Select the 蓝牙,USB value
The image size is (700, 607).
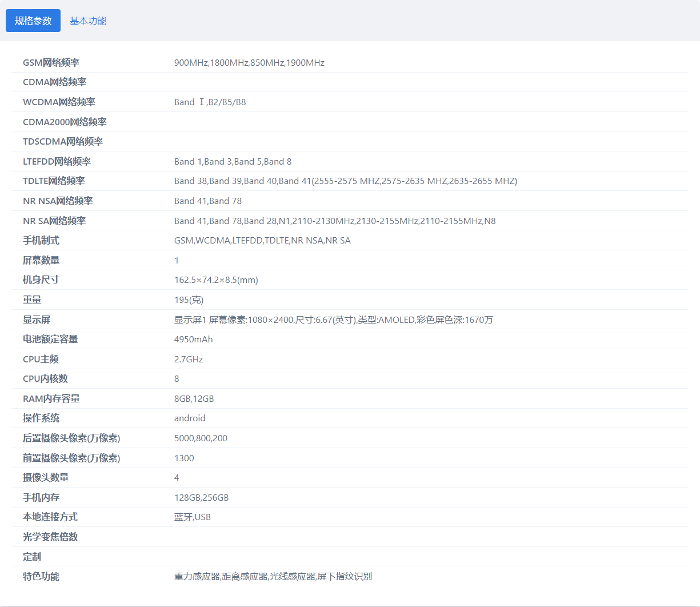click(193, 517)
